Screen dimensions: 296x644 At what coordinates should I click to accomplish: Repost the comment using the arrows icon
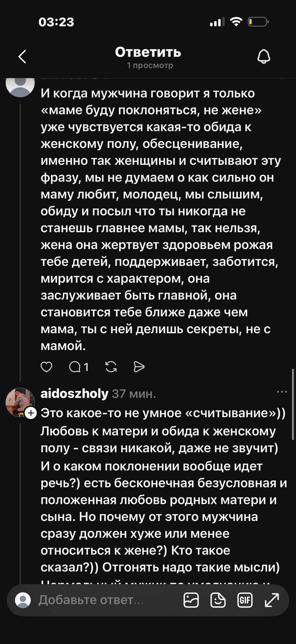111,367
